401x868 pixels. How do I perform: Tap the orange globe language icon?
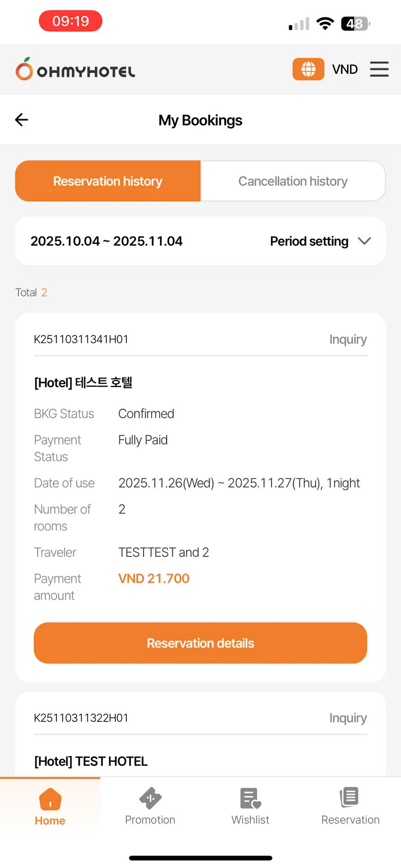pyautogui.click(x=308, y=69)
